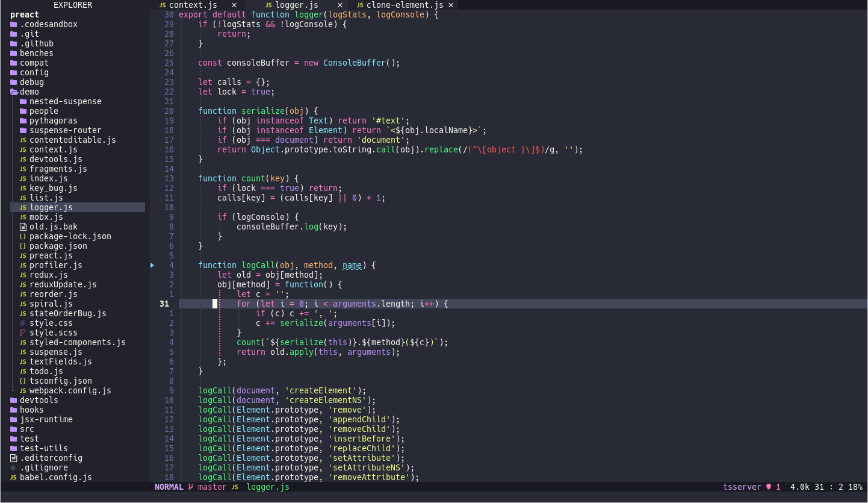Place cursor on 'const consoleBuffer' line
The width and height of the screenshot is (868, 503).
(x=299, y=63)
